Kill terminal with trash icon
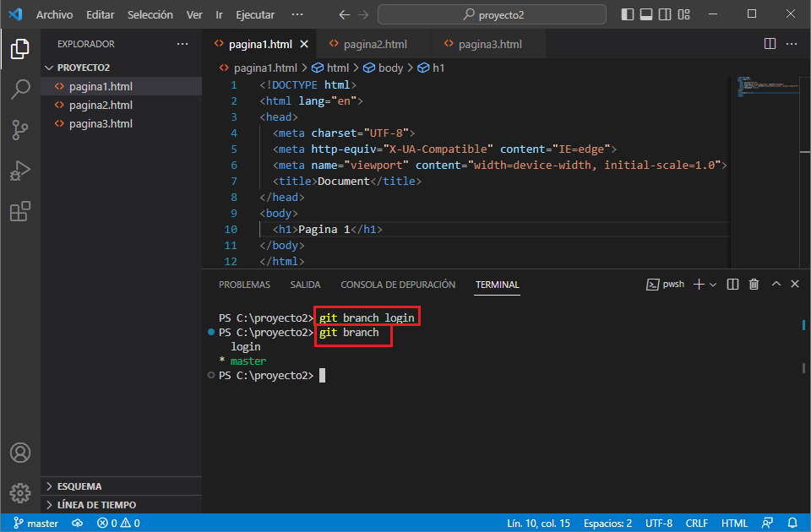811x532 pixels. point(754,285)
